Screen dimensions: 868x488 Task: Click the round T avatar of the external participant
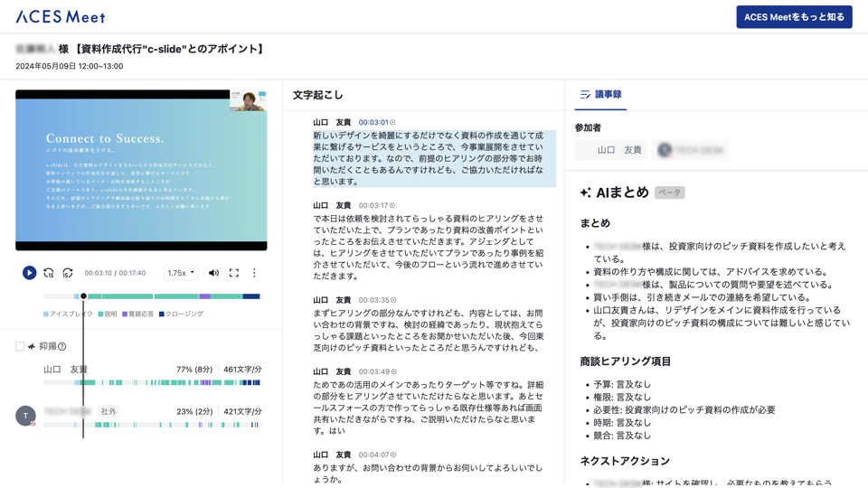pos(25,416)
